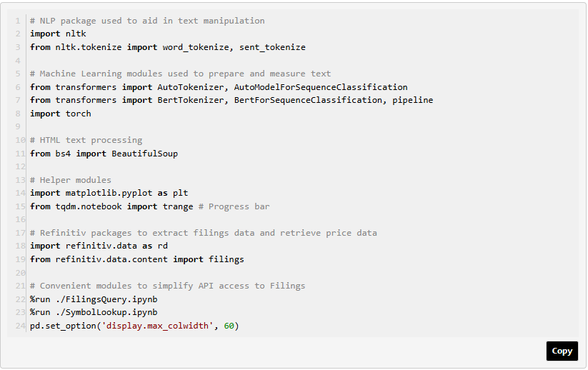Click the 'import torch' line
The height and width of the screenshot is (370, 588).
click(x=61, y=114)
